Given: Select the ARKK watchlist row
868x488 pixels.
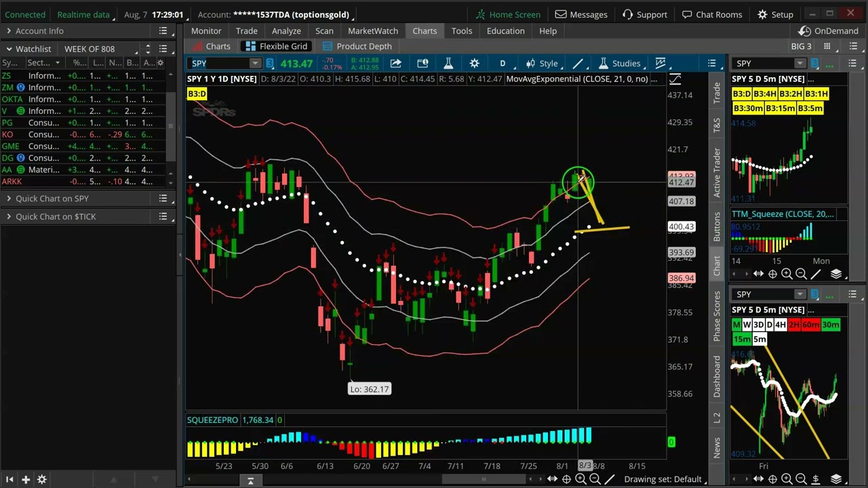Looking at the screenshot, I should tap(83, 181).
